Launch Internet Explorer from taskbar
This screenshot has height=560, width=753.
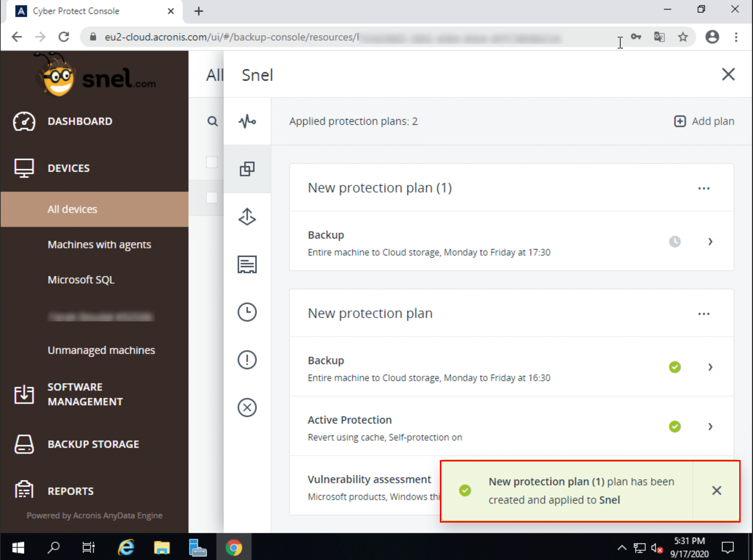126,547
